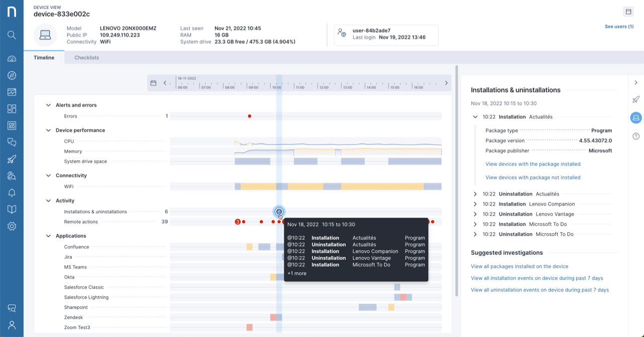644x337 pixels.
Task: Open the alerts bell icon in sidebar
Action: [x=12, y=193]
